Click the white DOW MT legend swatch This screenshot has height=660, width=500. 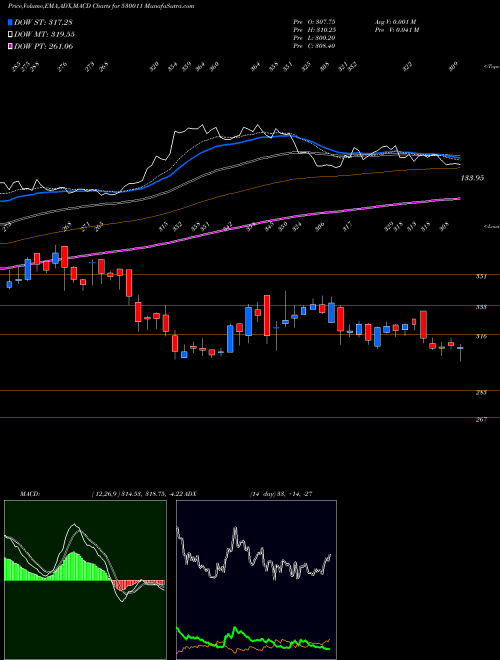click(10, 35)
